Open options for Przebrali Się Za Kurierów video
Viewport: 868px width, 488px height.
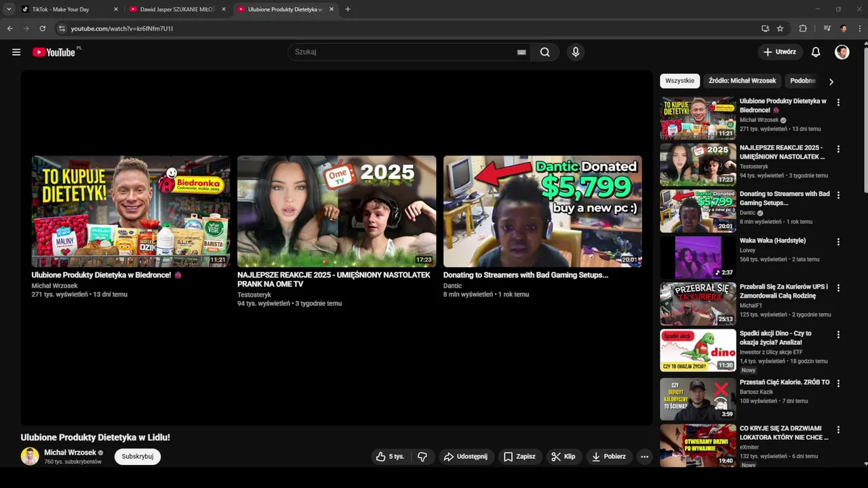[x=838, y=288]
